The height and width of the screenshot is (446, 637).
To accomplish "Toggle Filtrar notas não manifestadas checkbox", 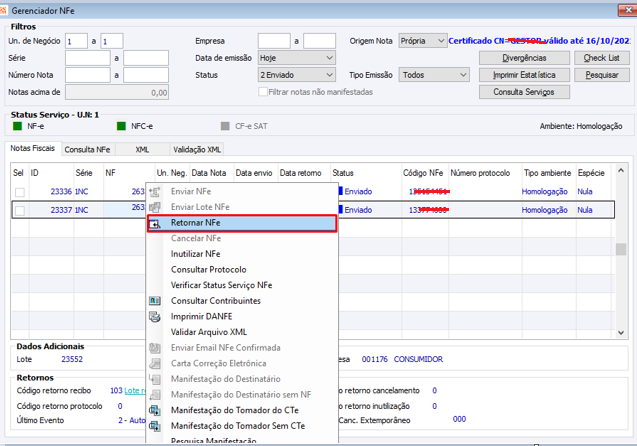I will [x=263, y=92].
